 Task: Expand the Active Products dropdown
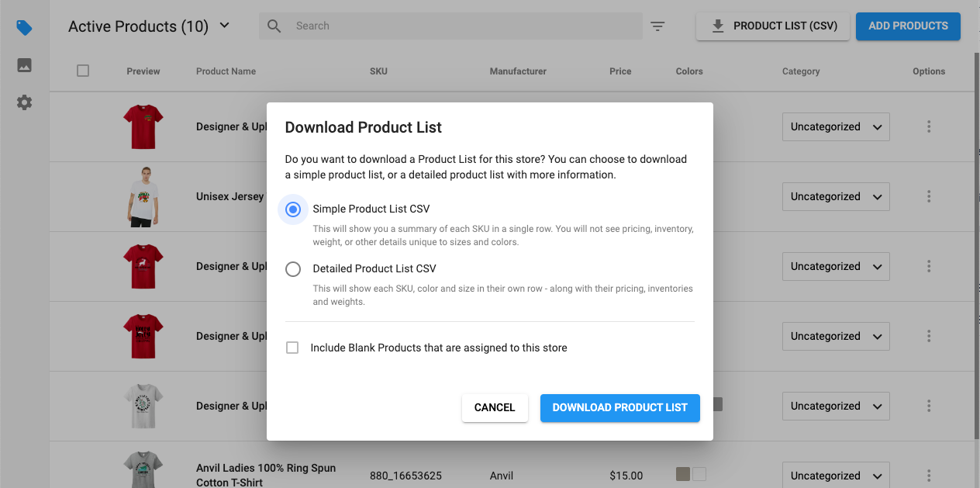pyautogui.click(x=224, y=26)
